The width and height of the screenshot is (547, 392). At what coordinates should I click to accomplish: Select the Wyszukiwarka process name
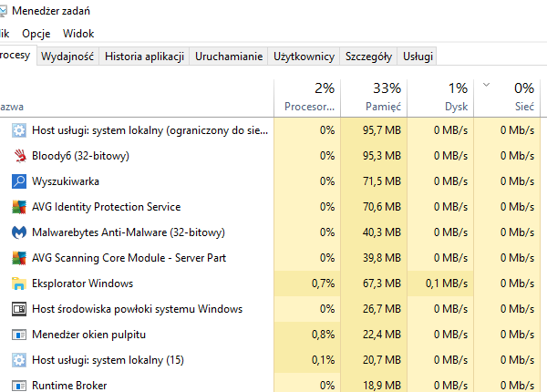tap(66, 181)
